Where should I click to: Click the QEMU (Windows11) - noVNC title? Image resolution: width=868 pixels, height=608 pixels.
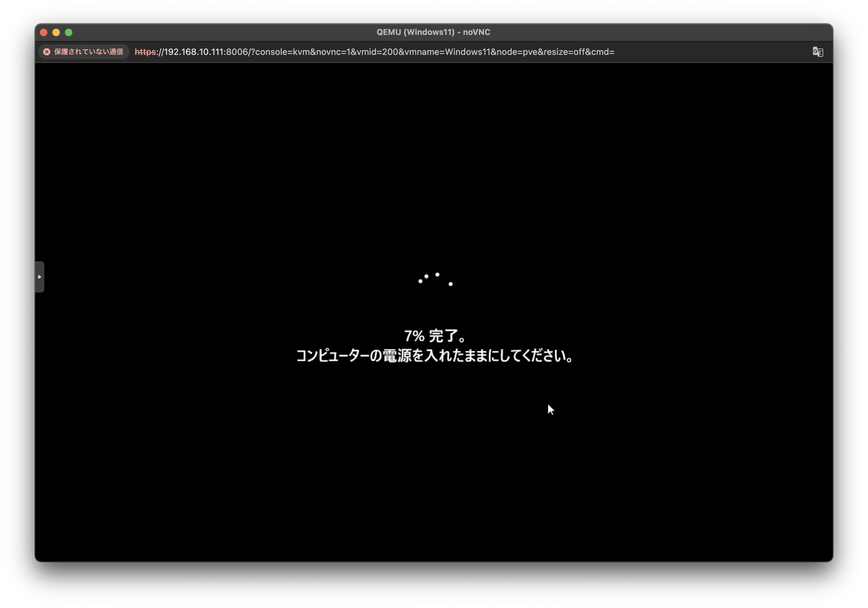point(433,32)
